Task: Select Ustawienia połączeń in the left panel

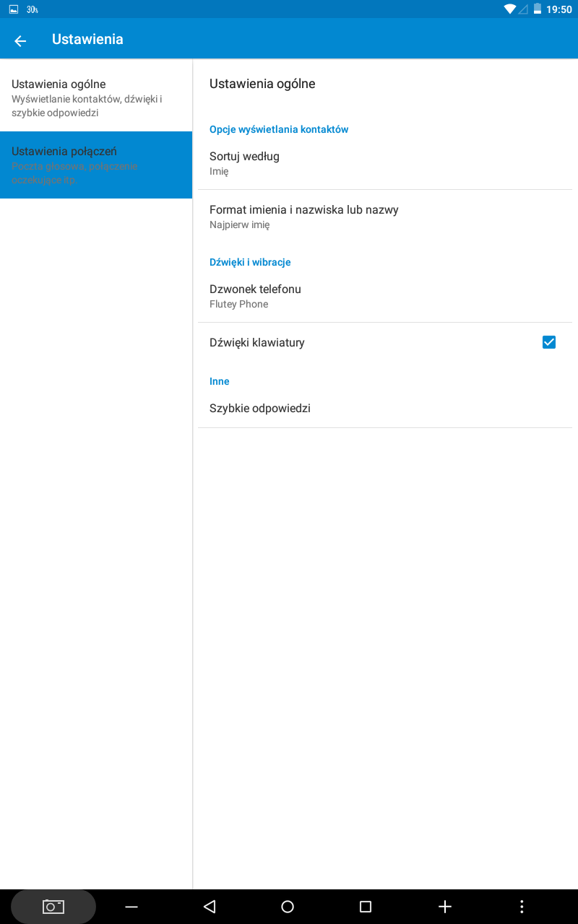Action: click(x=96, y=165)
